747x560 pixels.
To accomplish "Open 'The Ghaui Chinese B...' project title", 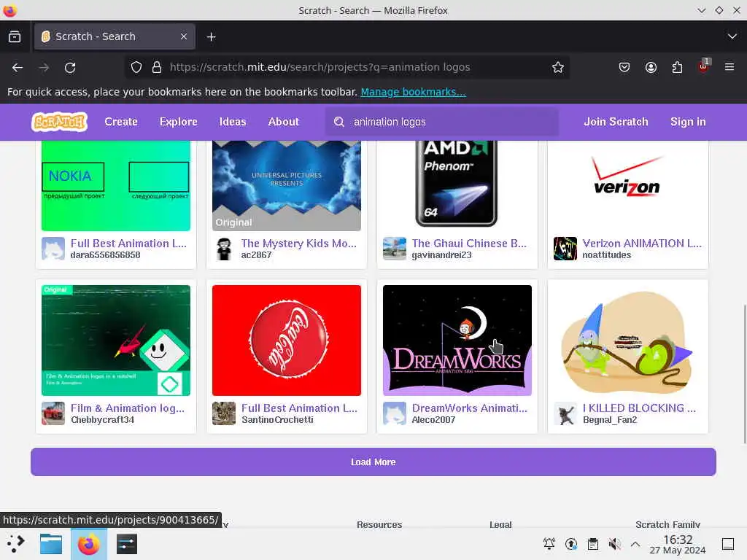I will pos(469,244).
